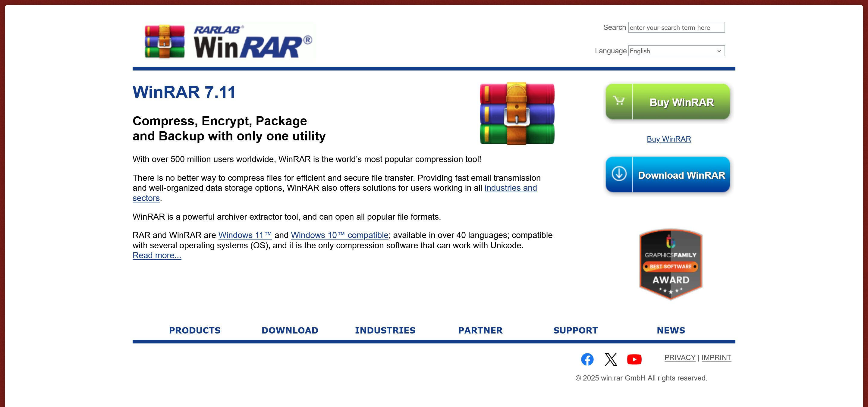Open the INDUSTRIES navigation menu
The image size is (868, 407).
pos(385,330)
